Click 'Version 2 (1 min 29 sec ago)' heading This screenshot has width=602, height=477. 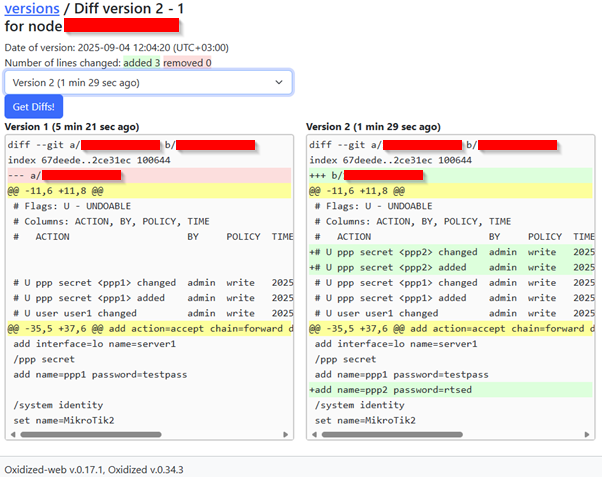[x=373, y=127]
